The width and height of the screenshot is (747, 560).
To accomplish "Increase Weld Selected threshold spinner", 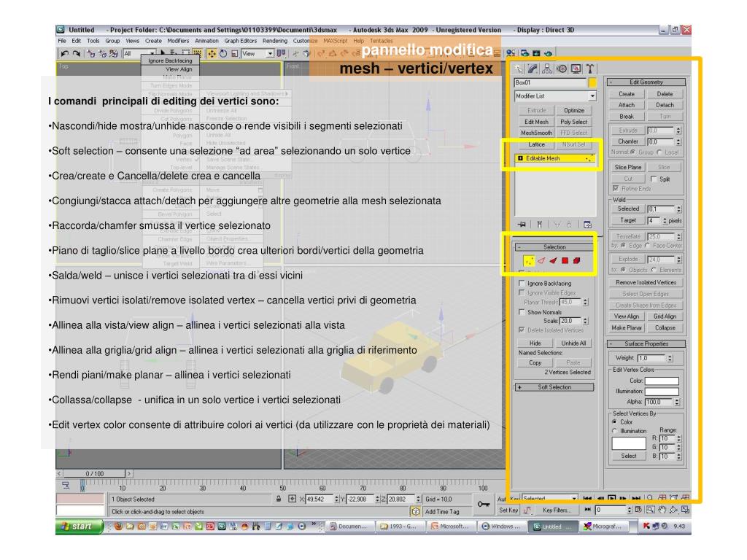I will (679, 207).
